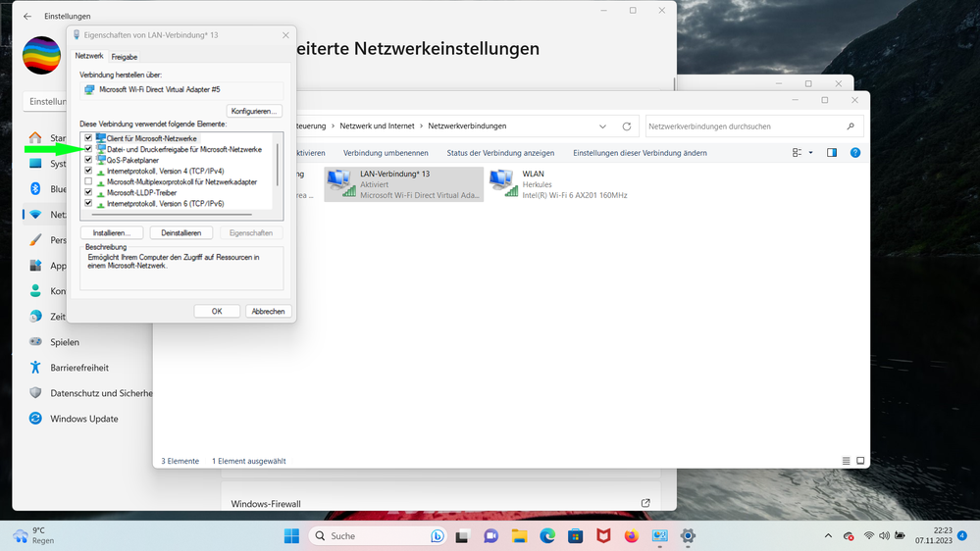Toggle the preview pane icon

click(832, 153)
